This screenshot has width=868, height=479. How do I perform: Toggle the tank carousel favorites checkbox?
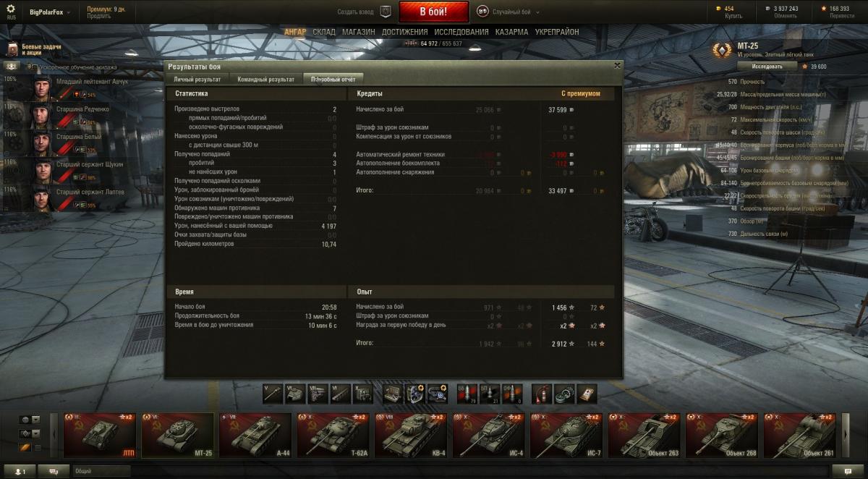coord(39,448)
